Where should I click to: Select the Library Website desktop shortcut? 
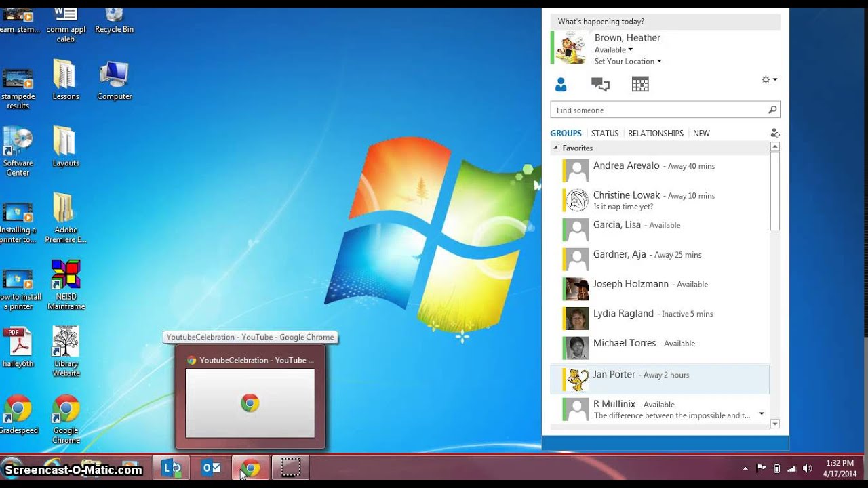point(66,351)
